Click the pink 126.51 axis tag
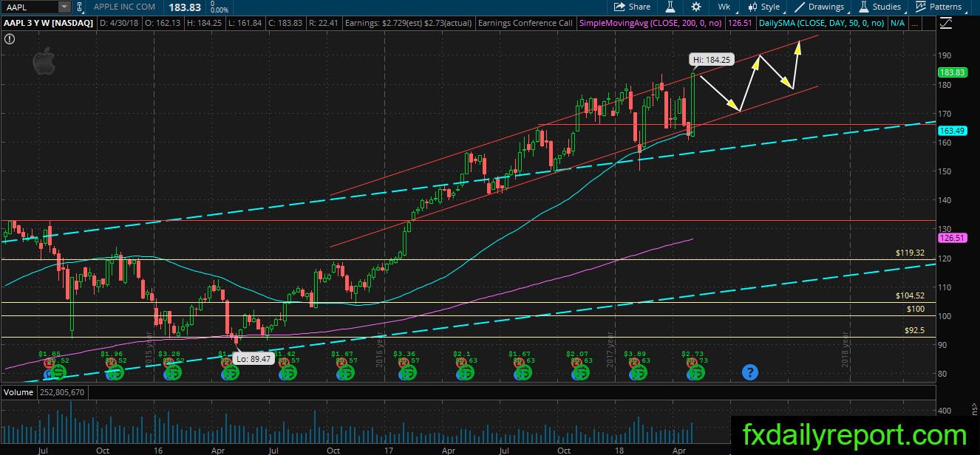 point(951,239)
